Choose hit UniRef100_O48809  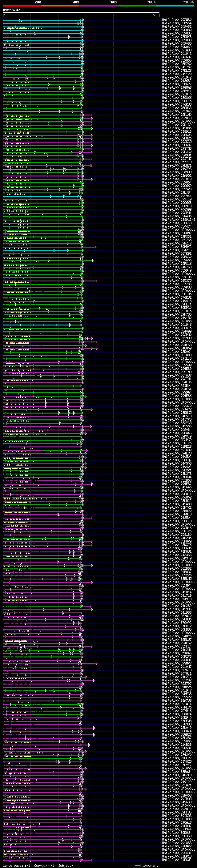point(177,348)
